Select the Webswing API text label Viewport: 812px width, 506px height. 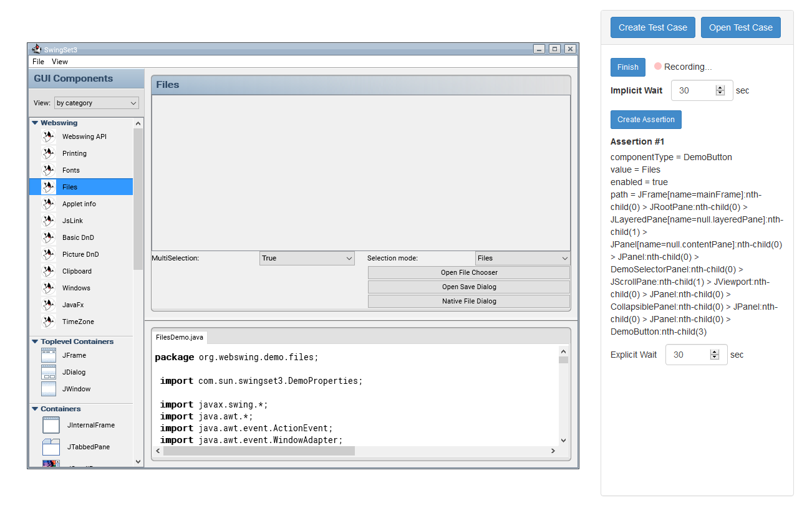coord(84,136)
